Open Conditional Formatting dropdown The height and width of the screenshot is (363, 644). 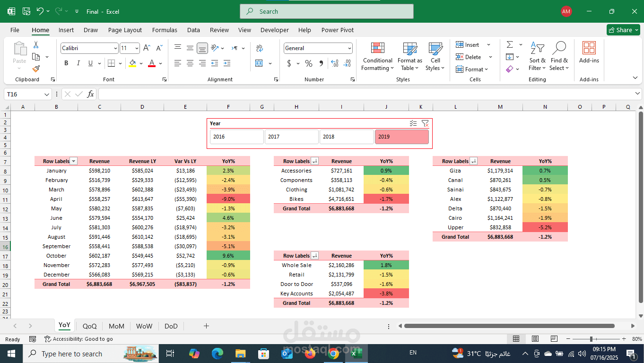pos(377,57)
